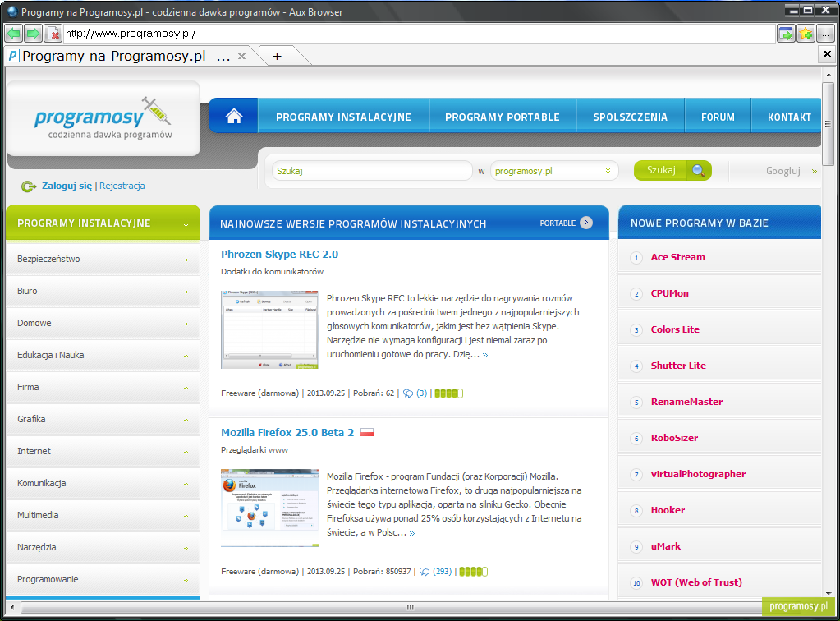Open the Shutter Lite program link

pyautogui.click(x=678, y=366)
